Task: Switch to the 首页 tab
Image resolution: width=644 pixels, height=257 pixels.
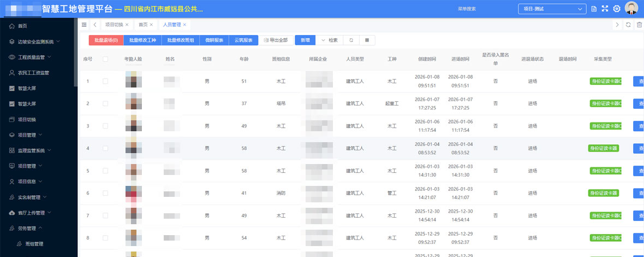Action: coord(143,25)
